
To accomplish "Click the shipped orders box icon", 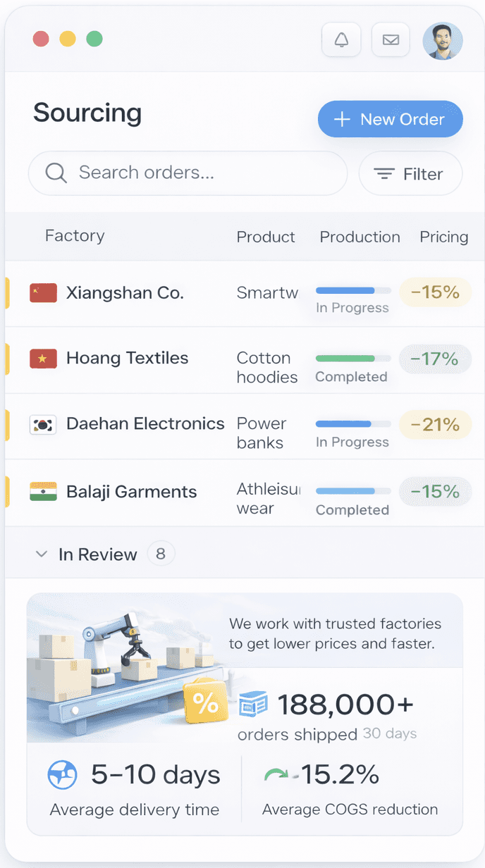I will (253, 703).
